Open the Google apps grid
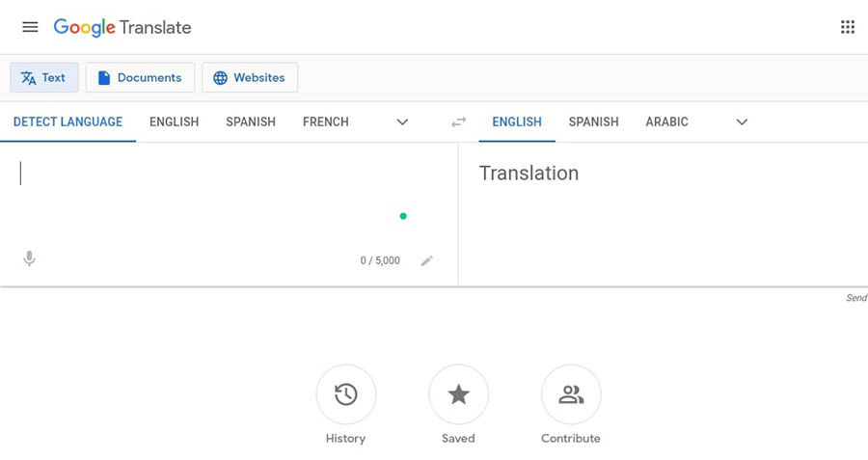Viewport: 868px width, 460px height. (847, 27)
